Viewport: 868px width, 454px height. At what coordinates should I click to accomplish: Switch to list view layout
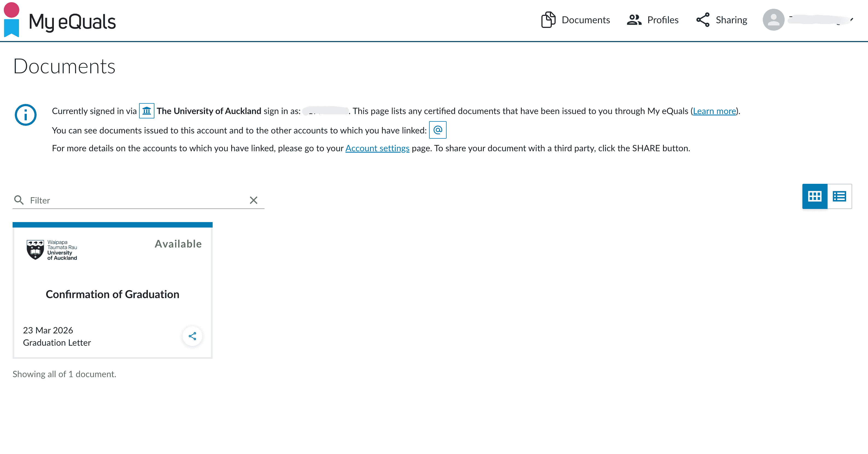click(x=839, y=196)
